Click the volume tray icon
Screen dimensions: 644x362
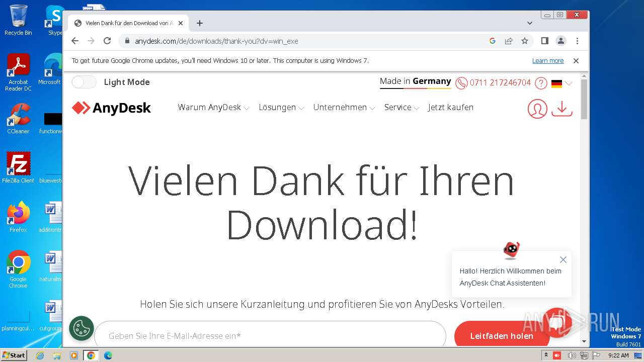click(x=572, y=355)
